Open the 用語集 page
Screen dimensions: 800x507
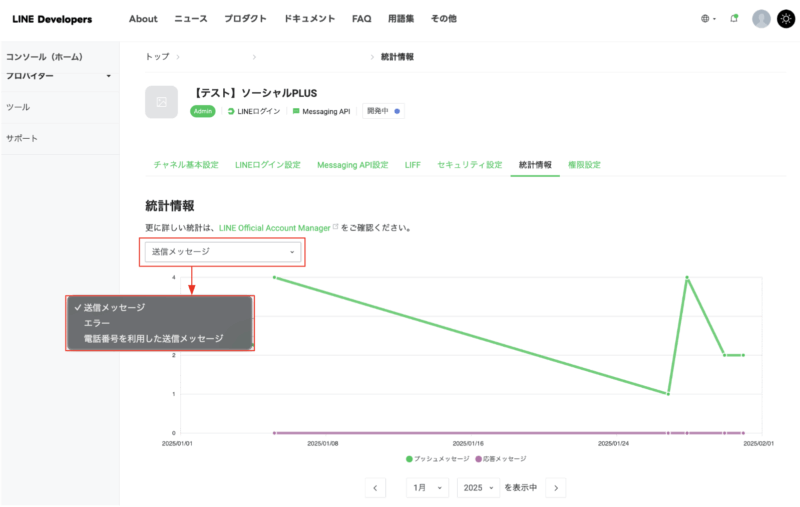pyautogui.click(x=401, y=19)
